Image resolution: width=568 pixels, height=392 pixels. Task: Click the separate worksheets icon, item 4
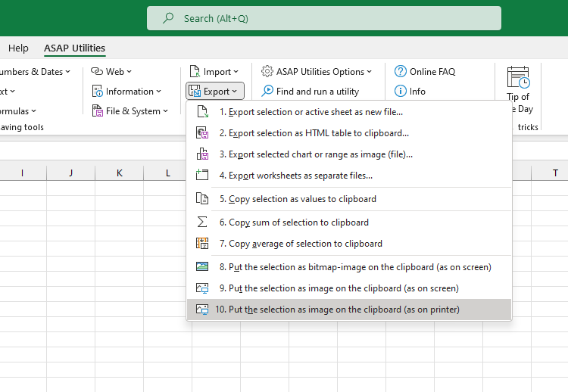pos(202,175)
